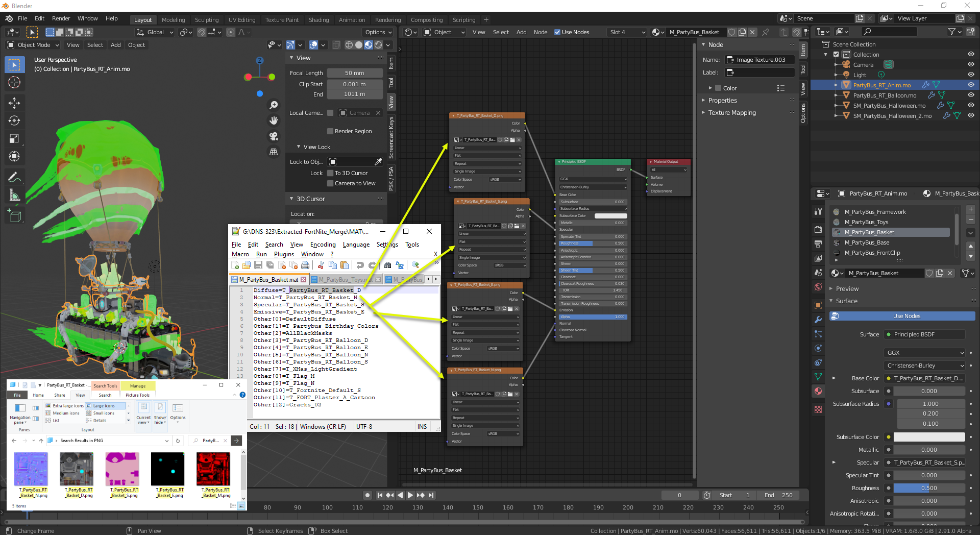
Task: Open the Material properties tab
Action: click(818, 391)
